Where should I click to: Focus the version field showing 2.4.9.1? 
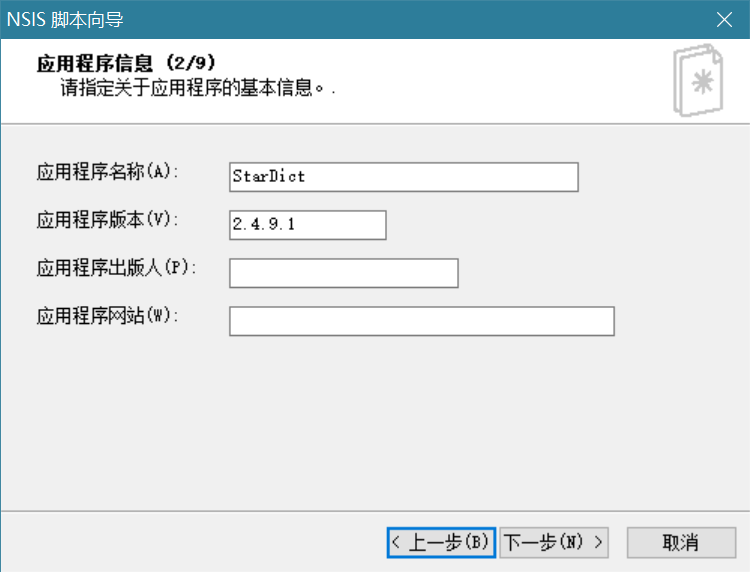(x=307, y=225)
